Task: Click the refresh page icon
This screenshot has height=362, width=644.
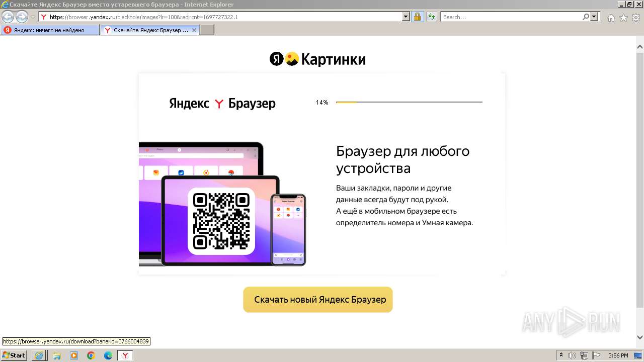Action: (431, 17)
